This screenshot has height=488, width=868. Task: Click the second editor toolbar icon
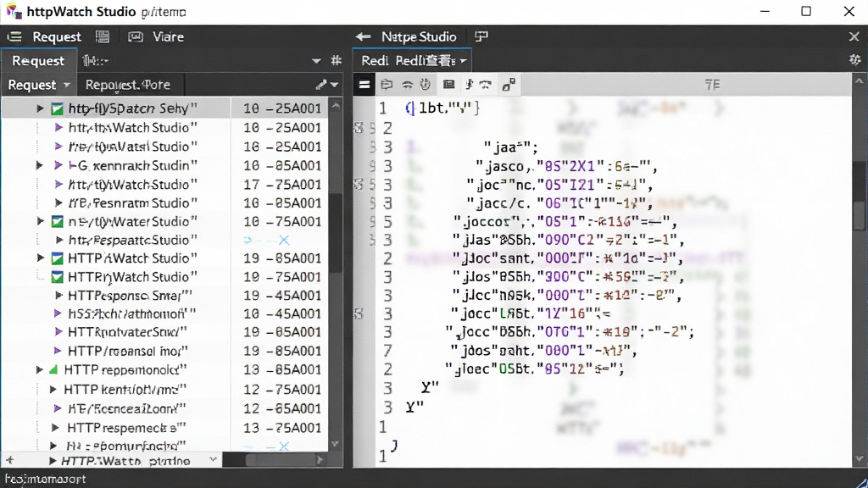tap(387, 85)
